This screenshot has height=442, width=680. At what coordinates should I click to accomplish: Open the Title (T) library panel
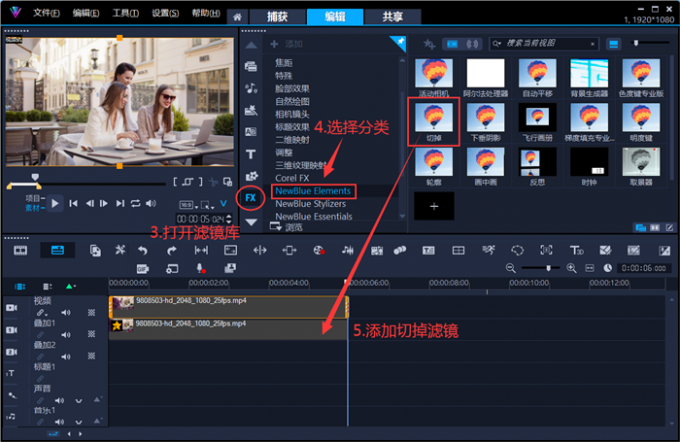[250, 154]
